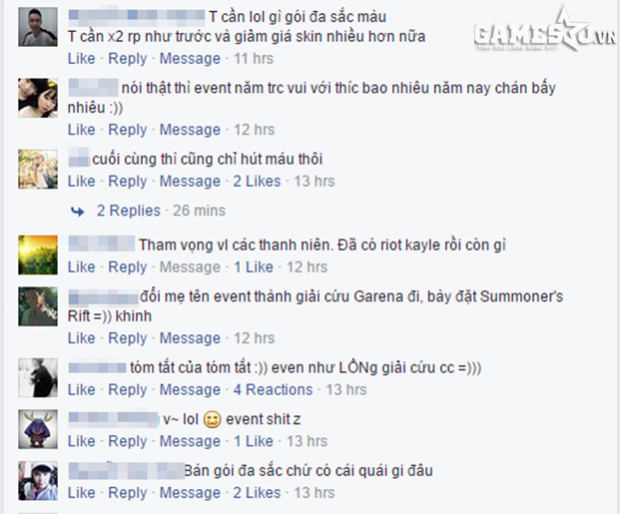Viewport: 620px width, 514px height.
Task: Message the author of 'cuối cùng thì' comment
Action: click(x=190, y=181)
